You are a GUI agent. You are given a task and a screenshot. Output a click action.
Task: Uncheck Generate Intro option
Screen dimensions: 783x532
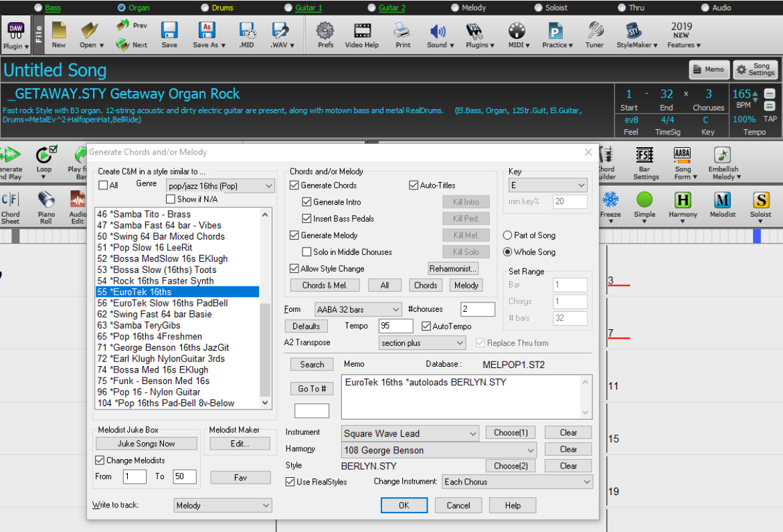[307, 202]
